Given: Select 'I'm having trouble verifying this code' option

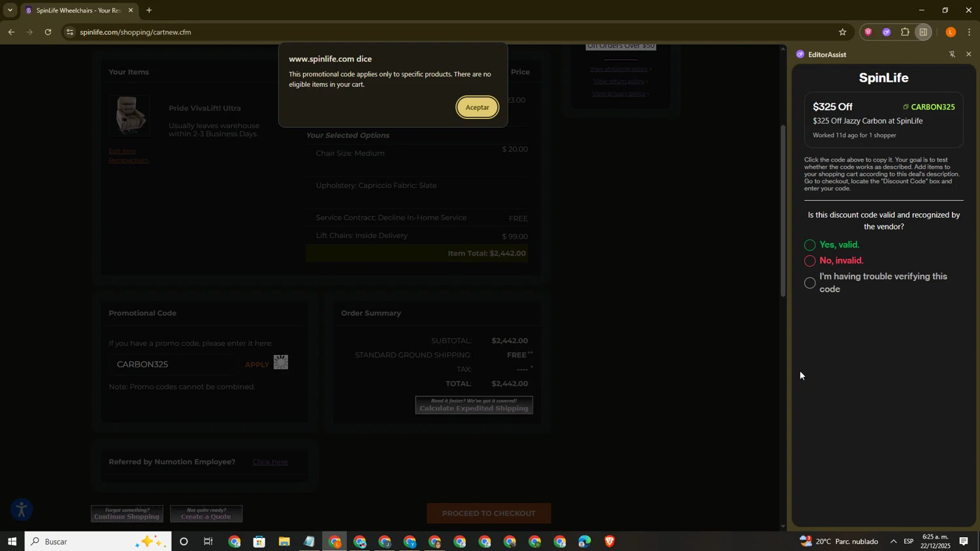Looking at the screenshot, I should [x=809, y=283].
